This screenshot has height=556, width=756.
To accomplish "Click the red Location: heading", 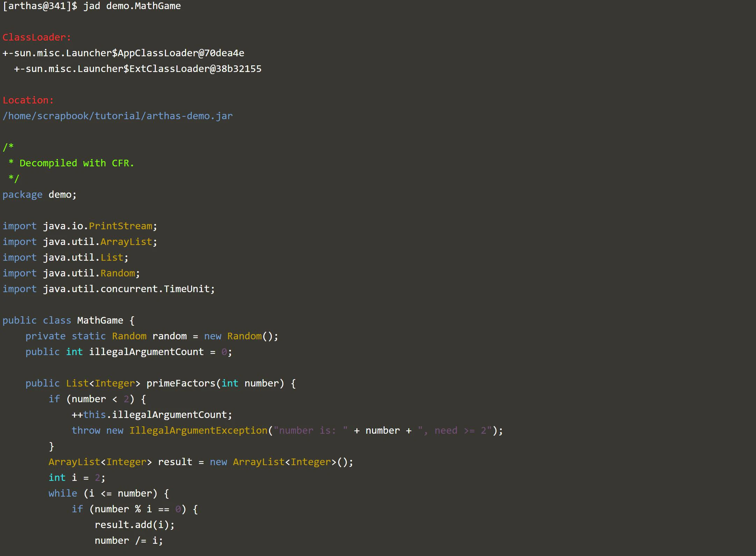I will click(x=28, y=100).
